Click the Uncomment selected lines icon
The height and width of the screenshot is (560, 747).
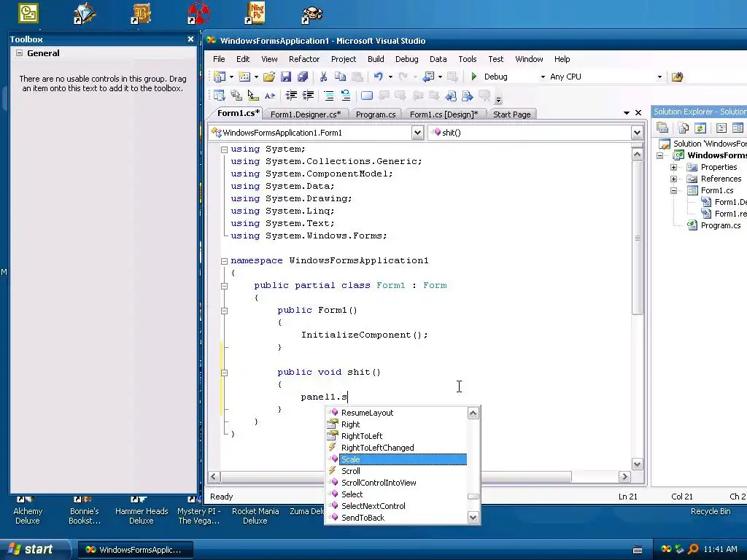[x=345, y=96]
